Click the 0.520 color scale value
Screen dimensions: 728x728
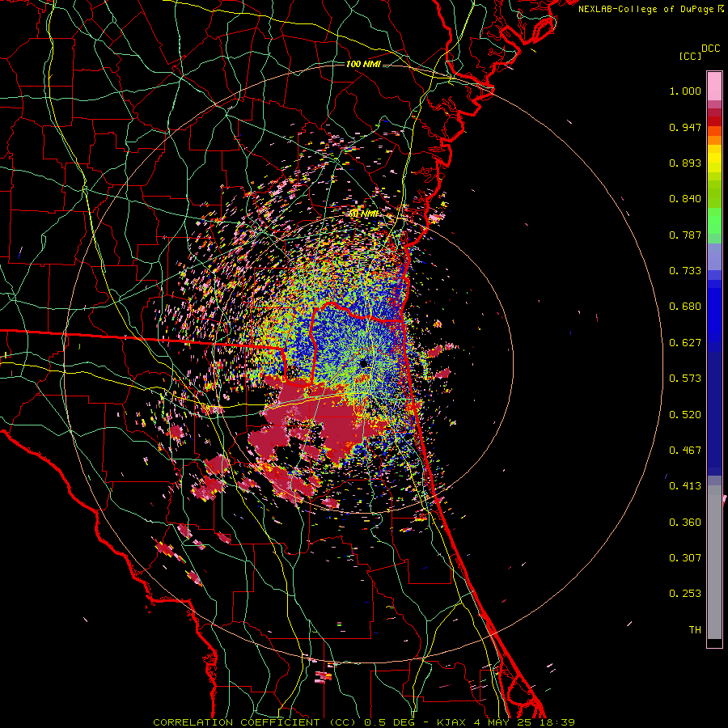[685, 415]
